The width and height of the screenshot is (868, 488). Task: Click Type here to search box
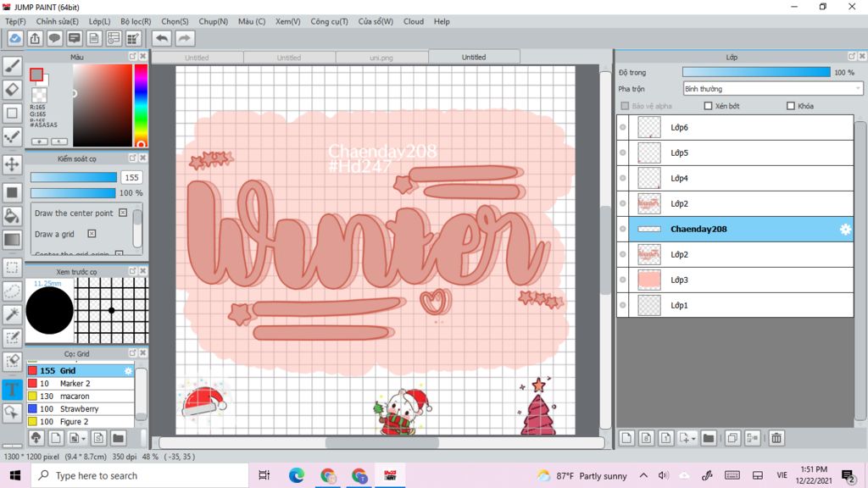[140, 475]
